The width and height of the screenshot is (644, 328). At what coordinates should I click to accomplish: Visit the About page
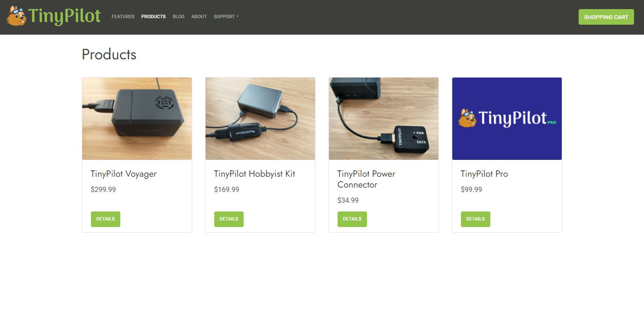[199, 16]
